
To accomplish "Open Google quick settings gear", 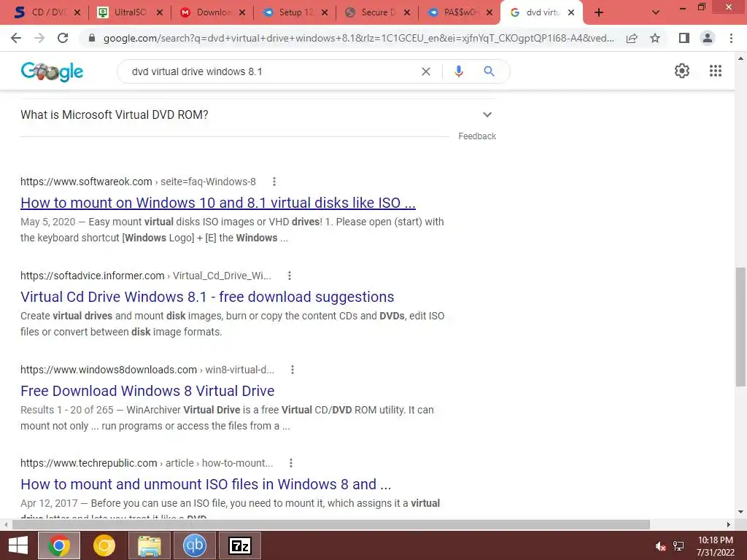I will point(682,71).
